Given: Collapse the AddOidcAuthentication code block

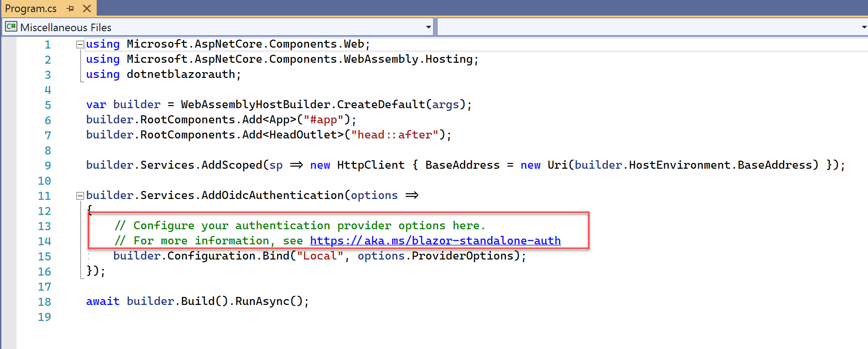Looking at the screenshot, I should 80,196.
